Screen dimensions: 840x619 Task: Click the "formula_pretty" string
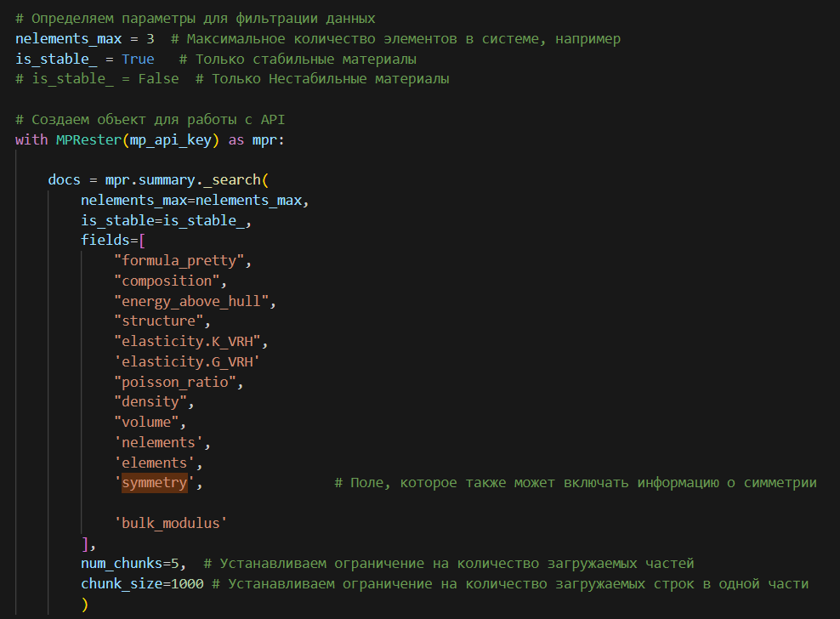[179, 260]
